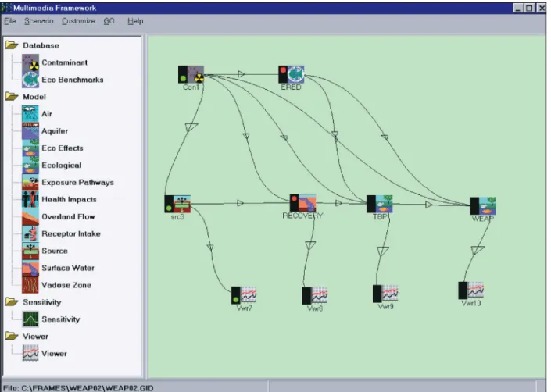Screen dimensions: 551x392
Task: Pick the Overland Flow model icon
Action: (30, 216)
